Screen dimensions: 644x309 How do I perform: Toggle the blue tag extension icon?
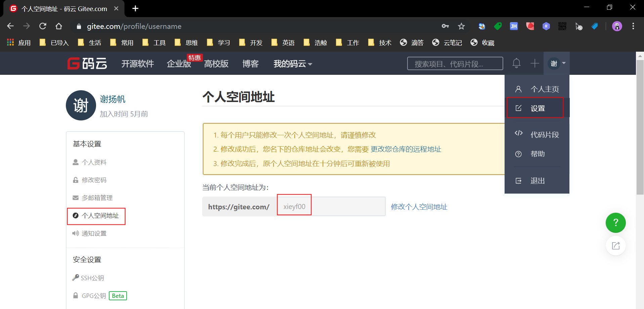(x=595, y=26)
